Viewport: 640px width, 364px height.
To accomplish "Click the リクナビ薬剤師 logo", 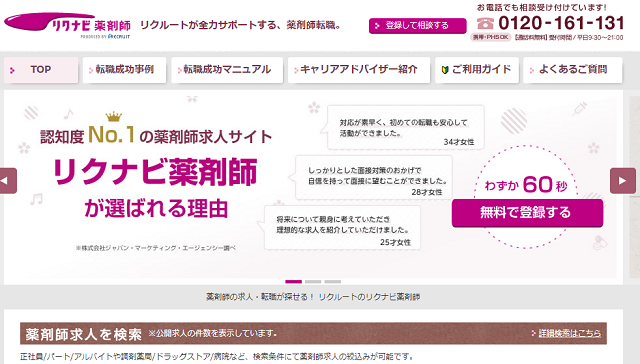I will 67,25.
